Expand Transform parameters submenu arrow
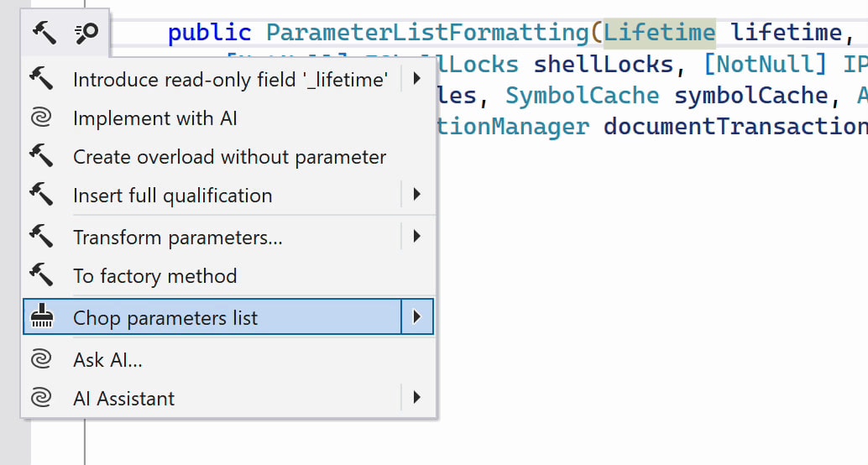The width and height of the screenshot is (868, 465). pos(417,238)
